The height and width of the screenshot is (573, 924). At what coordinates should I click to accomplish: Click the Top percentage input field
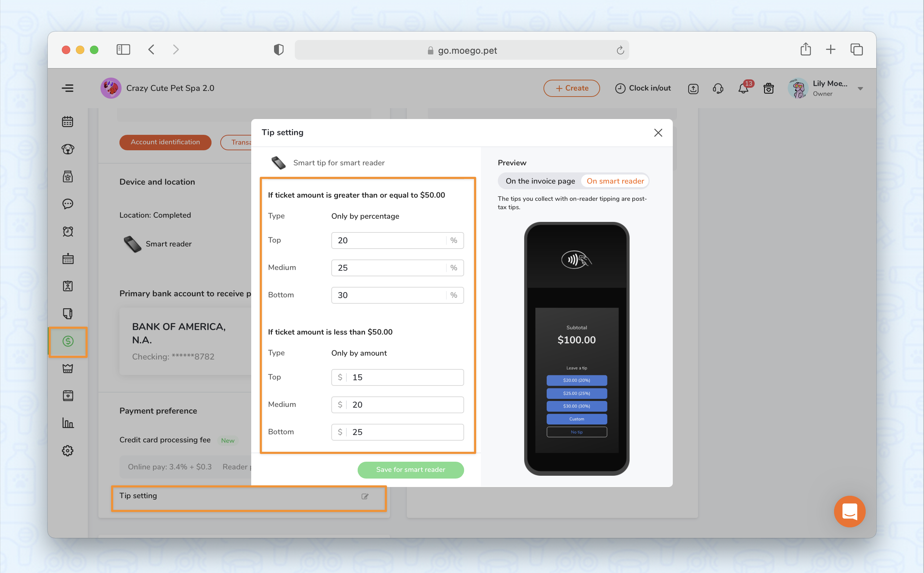[x=389, y=240]
